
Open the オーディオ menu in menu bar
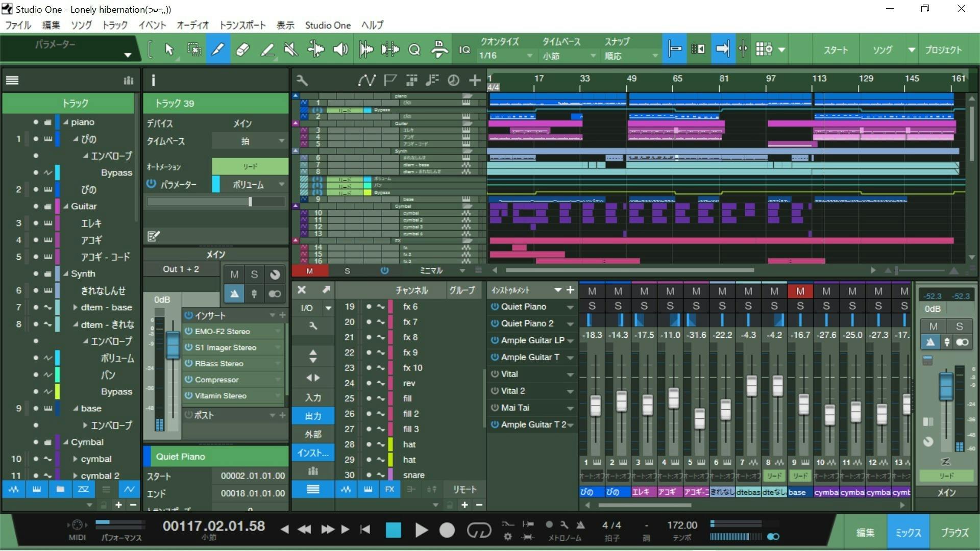[x=192, y=25]
